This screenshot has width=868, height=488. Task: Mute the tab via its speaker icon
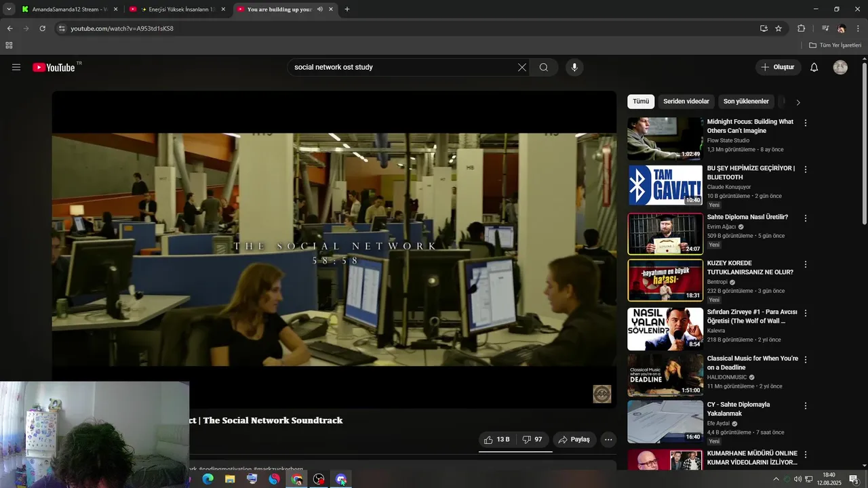click(319, 9)
